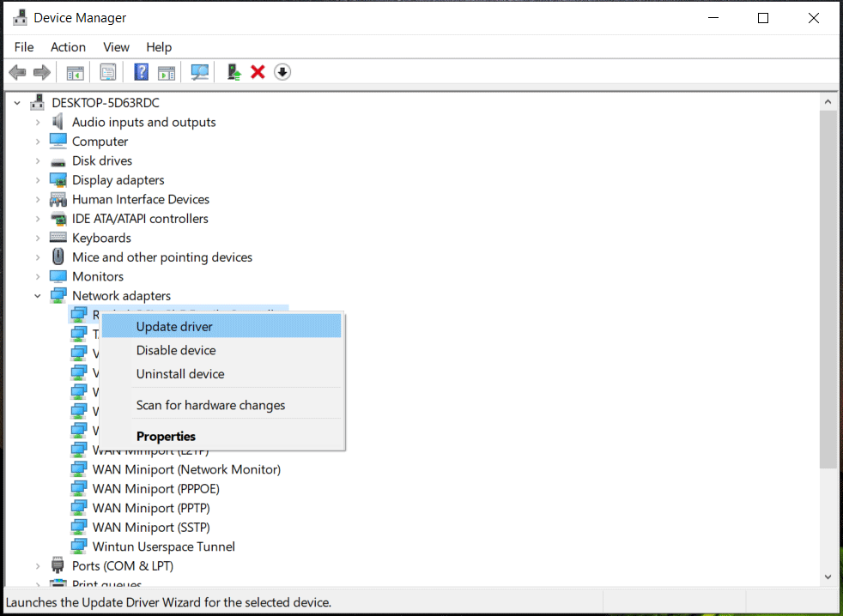The image size is (843, 616).
Task: Click the Properties toolbar icon
Action: point(108,72)
